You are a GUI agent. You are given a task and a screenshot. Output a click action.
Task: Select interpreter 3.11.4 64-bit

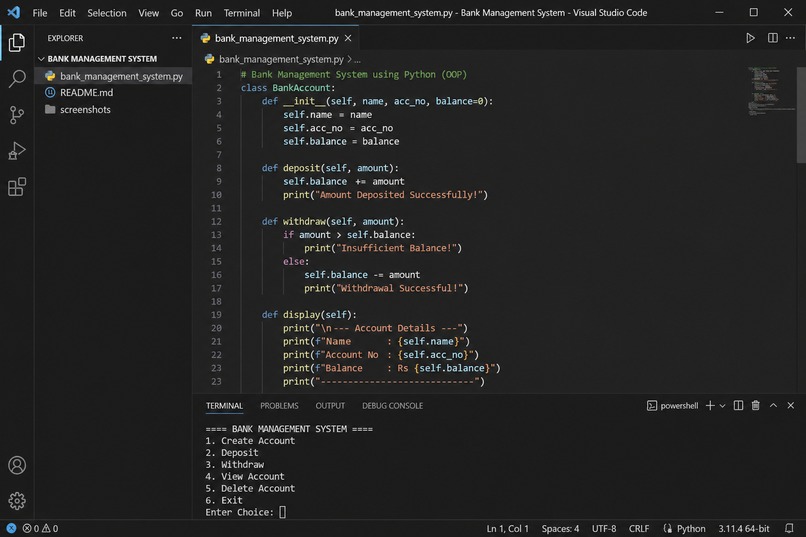744,528
